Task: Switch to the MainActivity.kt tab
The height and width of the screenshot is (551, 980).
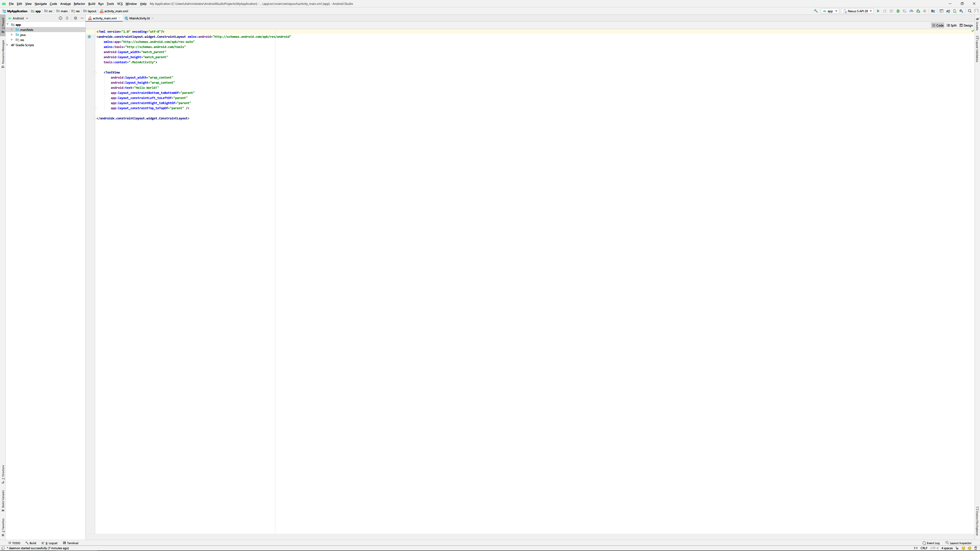Action: coord(139,18)
